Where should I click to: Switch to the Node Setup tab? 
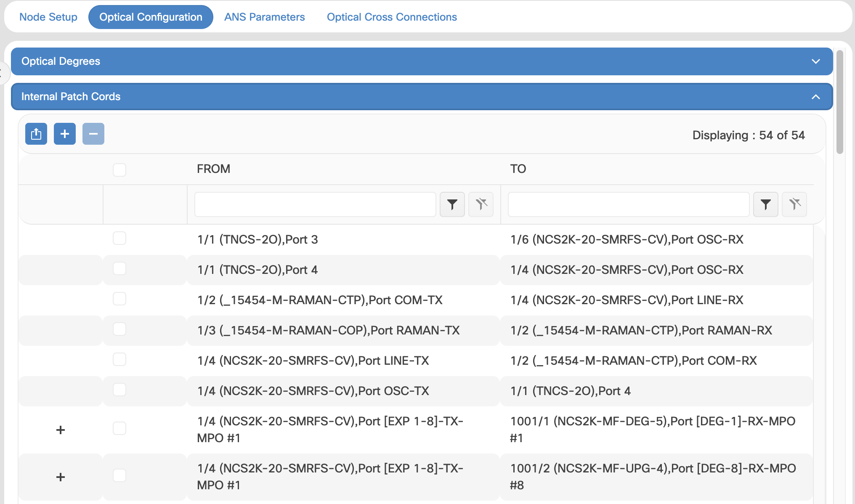click(48, 17)
